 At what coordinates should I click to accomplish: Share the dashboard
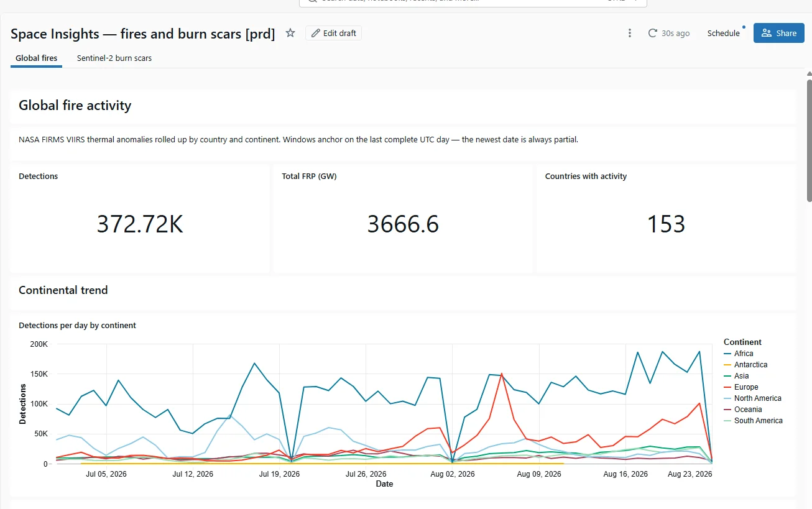pos(779,33)
